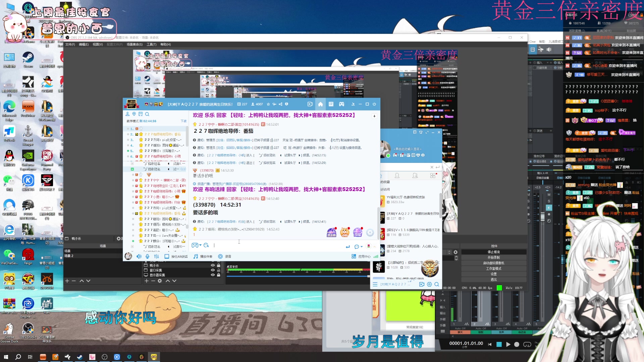
Task: Open the 场景集合(S) menu in OBS
Action: 135,44
